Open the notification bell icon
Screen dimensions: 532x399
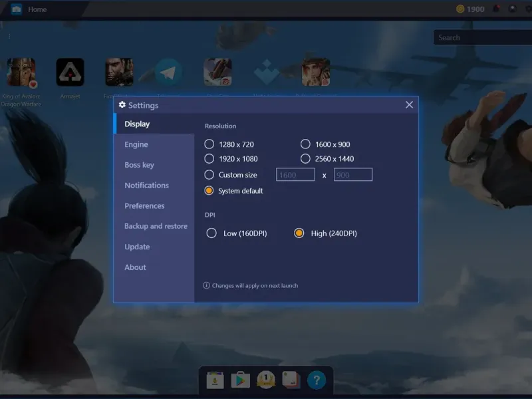pos(496,9)
